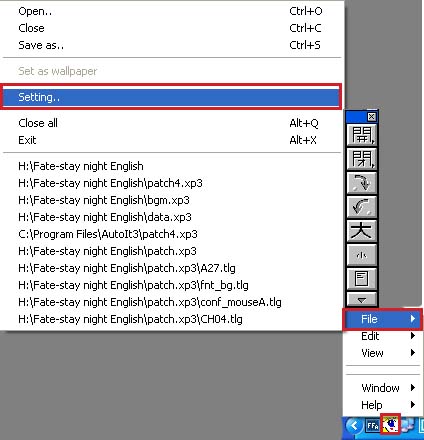Open recent file bgm.xp3
This screenshot has height=440, width=424.
(172, 200)
